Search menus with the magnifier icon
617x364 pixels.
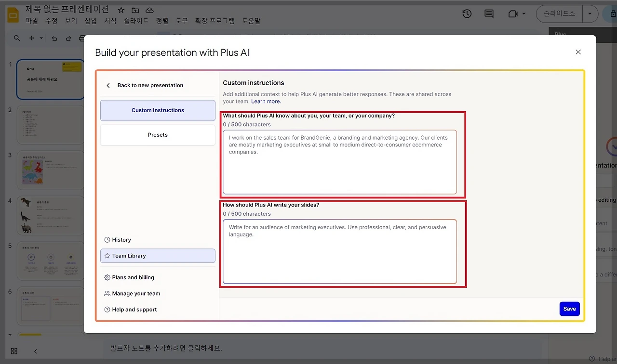pos(17,38)
